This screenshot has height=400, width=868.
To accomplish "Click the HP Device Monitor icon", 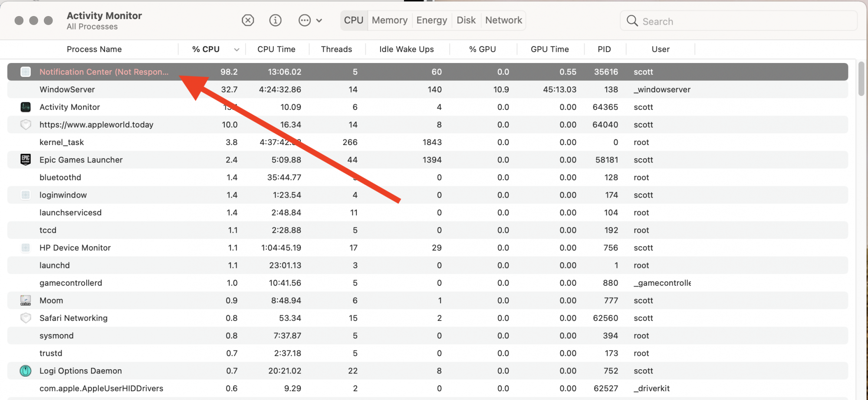I will pos(26,248).
